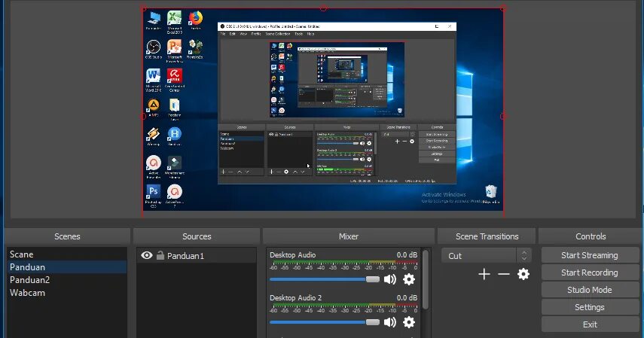Click the Mixer panel header
The height and width of the screenshot is (338, 644).
click(x=348, y=236)
